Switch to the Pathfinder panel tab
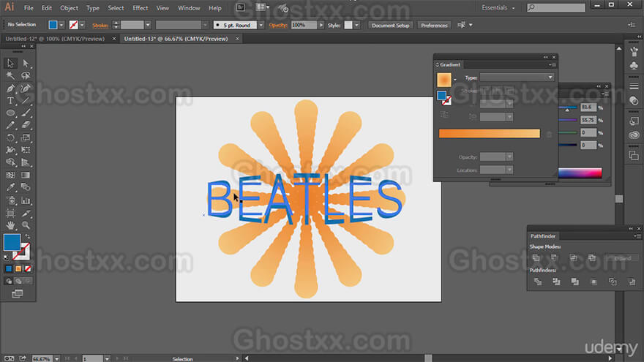Screen dimensions: 644x362 pyautogui.click(x=542, y=236)
